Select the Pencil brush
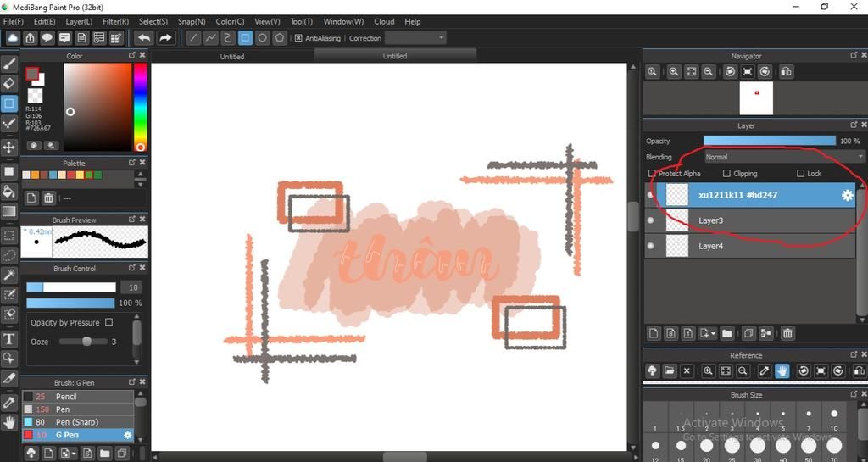This screenshot has width=868, height=462. pyautogui.click(x=77, y=396)
